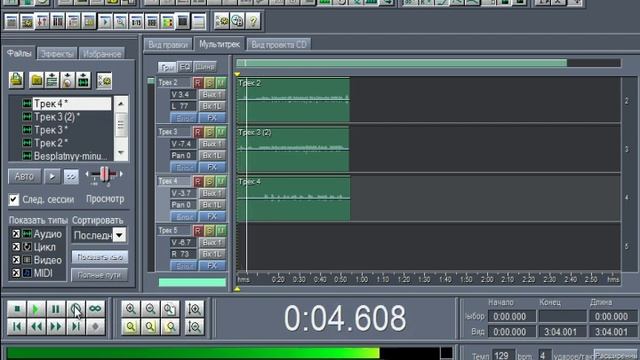The width and height of the screenshot is (640, 360).
Task: Switch to the Избранное tab
Action: 102,54
